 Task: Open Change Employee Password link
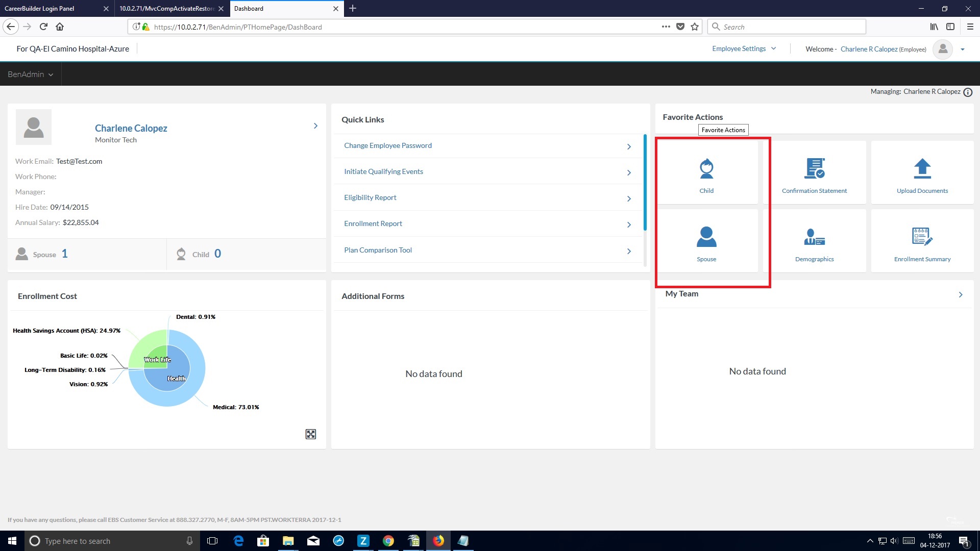pyautogui.click(x=387, y=146)
